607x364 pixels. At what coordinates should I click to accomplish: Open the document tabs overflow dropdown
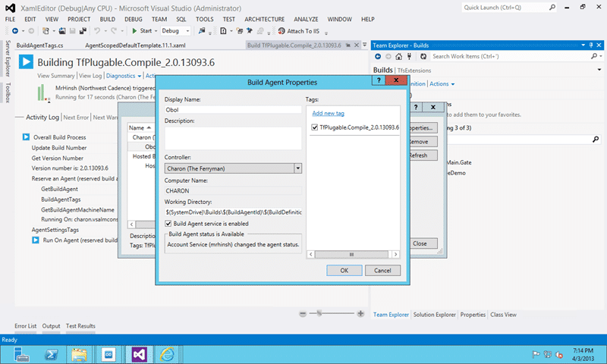point(364,45)
